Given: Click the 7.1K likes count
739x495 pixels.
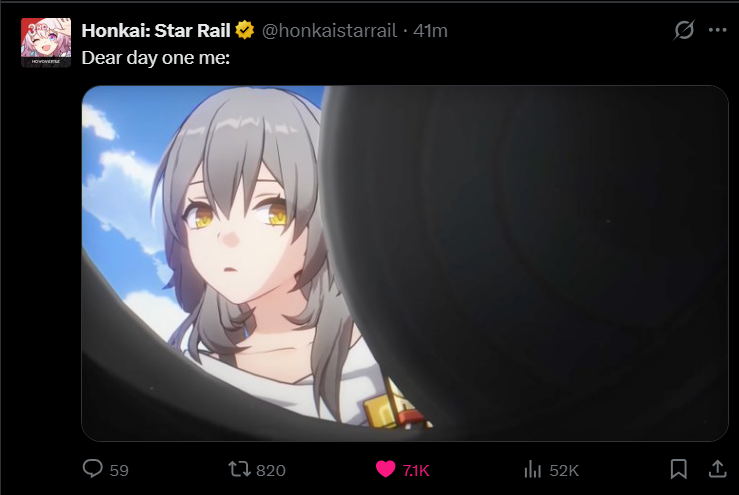Looking at the screenshot, I should pyautogui.click(x=416, y=470).
